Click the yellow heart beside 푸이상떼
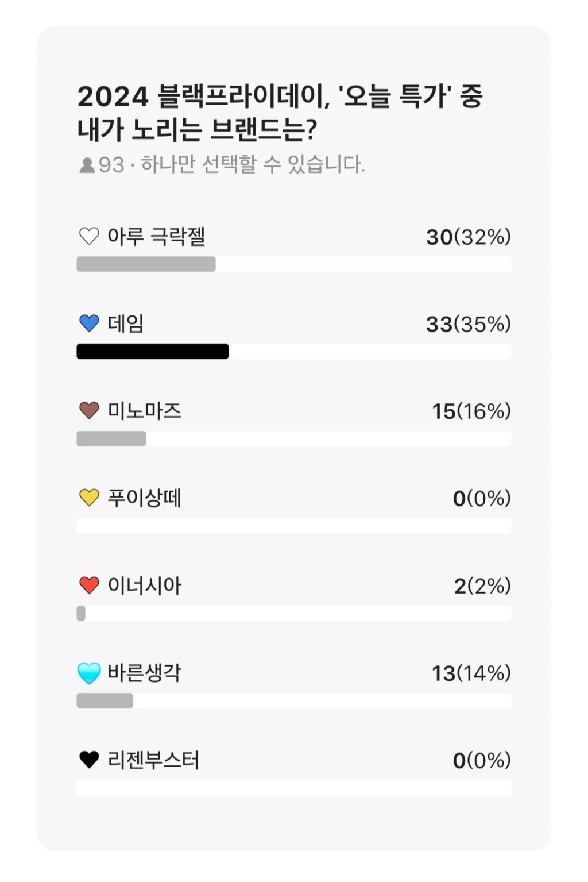This screenshot has height=882, width=588. pyautogui.click(x=89, y=498)
